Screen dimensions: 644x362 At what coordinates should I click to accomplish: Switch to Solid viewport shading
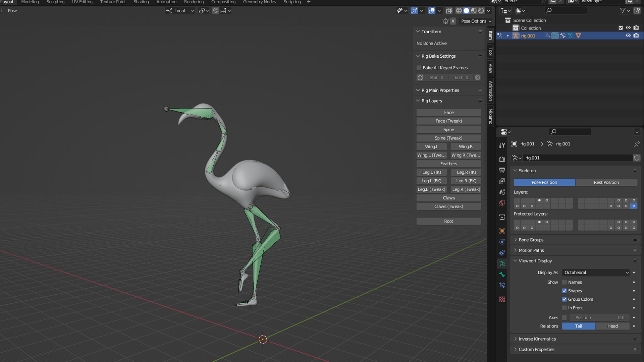tap(466, 11)
